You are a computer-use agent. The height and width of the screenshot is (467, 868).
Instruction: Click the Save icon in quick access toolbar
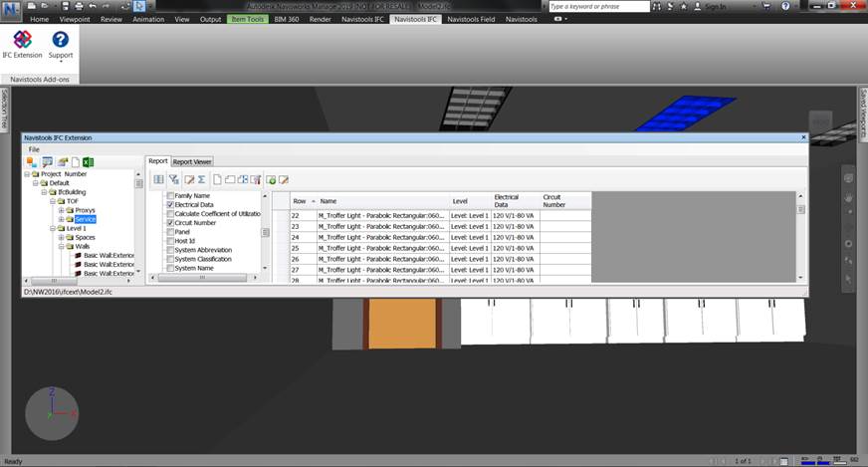point(66,6)
